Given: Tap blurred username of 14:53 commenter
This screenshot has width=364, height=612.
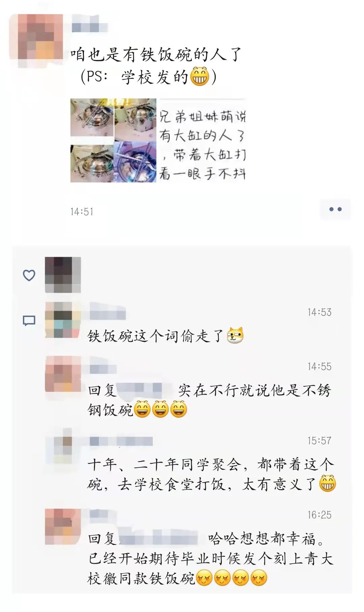Looking at the screenshot, I should click(107, 312).
